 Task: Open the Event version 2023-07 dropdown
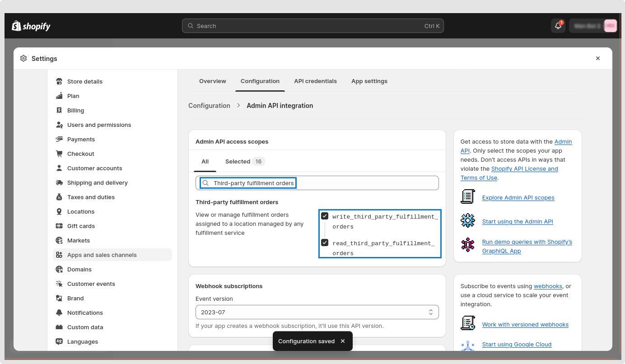click(x=317, y=312)
